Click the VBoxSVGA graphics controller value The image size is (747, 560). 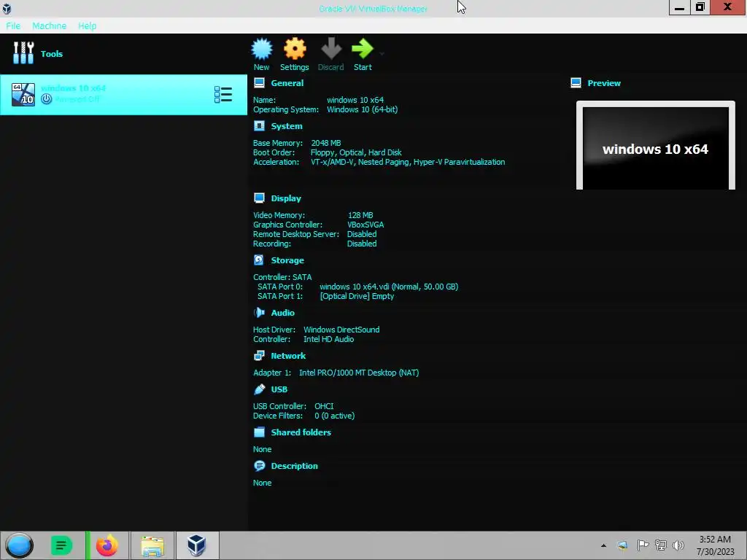[x=365, y=225]
